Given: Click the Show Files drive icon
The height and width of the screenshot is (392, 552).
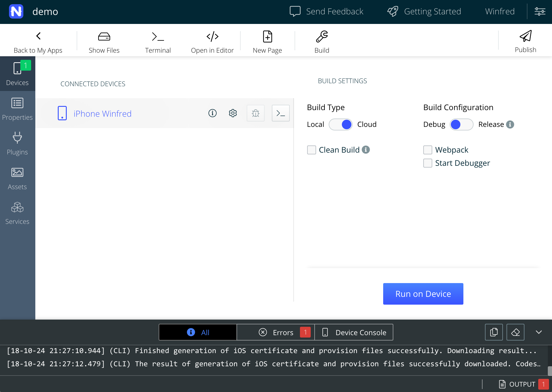Looking at the screenshot, I should coord(104,37).
